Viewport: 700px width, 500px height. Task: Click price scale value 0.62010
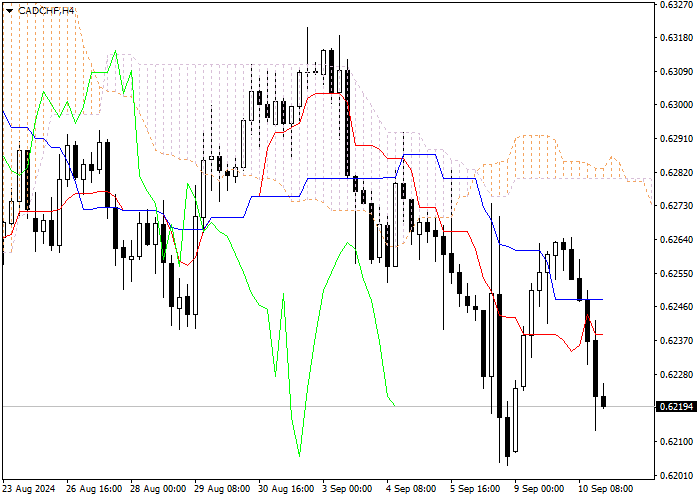click(x=676, y=476)
